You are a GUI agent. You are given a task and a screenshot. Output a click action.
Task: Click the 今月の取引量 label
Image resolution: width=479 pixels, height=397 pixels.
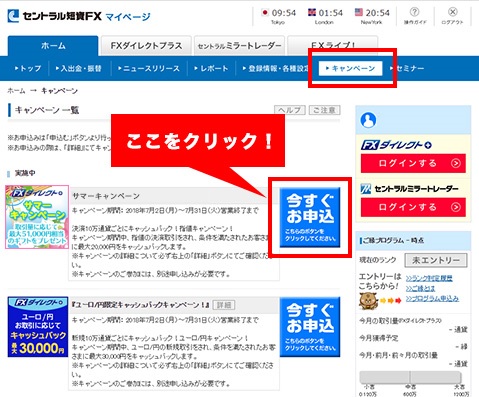tap(400, 321)
